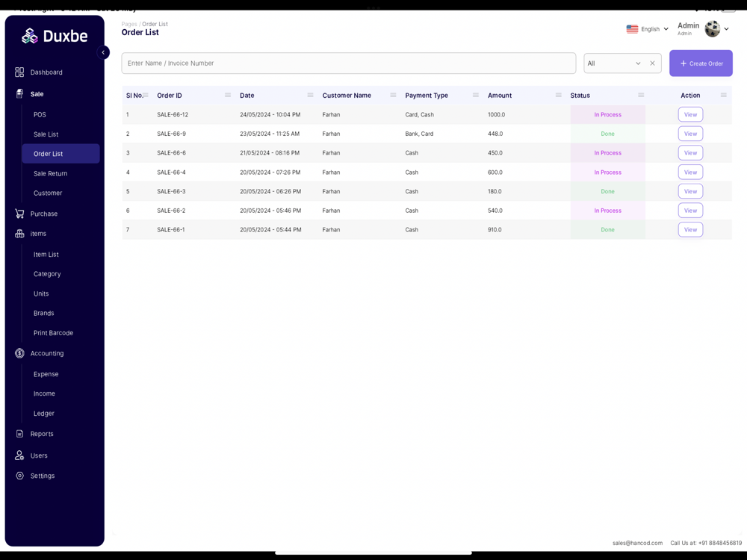Open Dashboard in the sidebar
The image size is (747, 560).
pos(46,72)
